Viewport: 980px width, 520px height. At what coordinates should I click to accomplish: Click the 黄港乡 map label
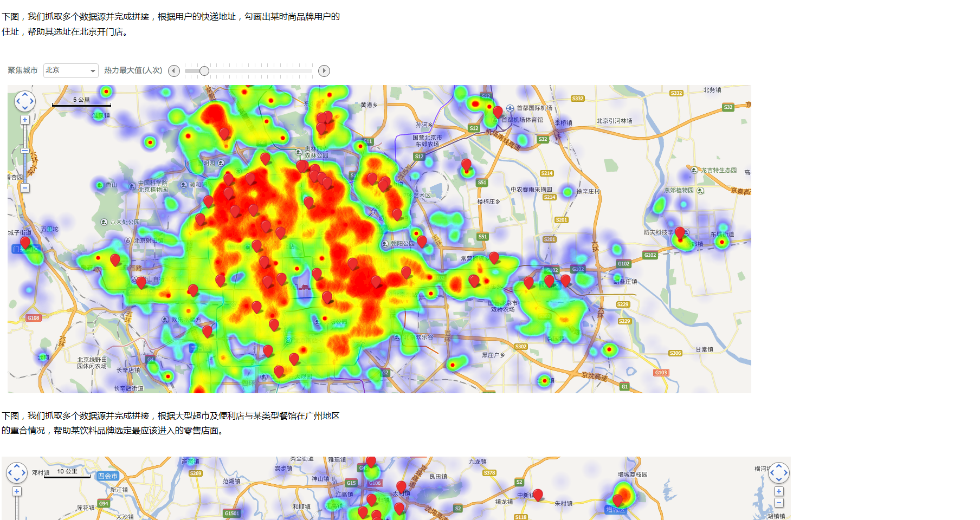[369, 105]
